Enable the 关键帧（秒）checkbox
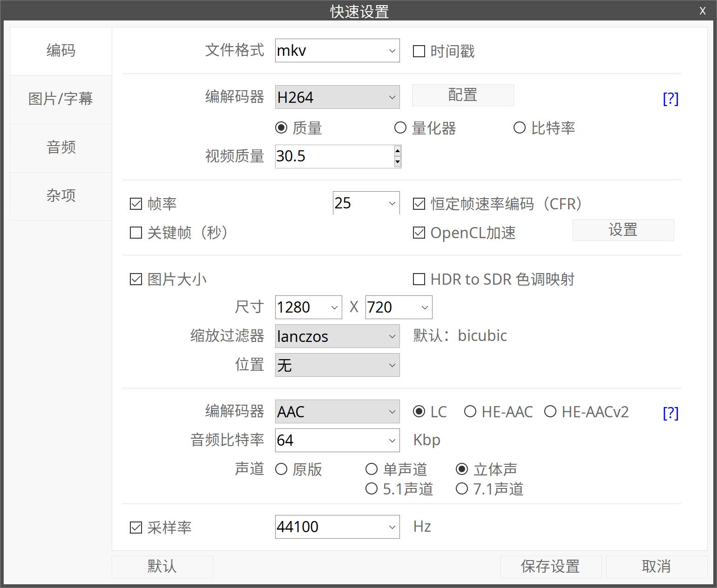The width and height of the screenshot is (717, 588). [x=136, y=233]
